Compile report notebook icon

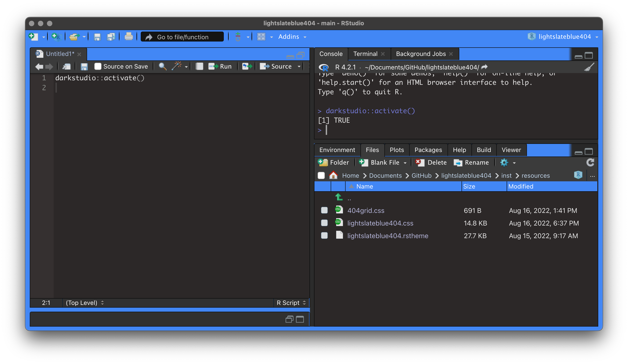pos(199,67)
